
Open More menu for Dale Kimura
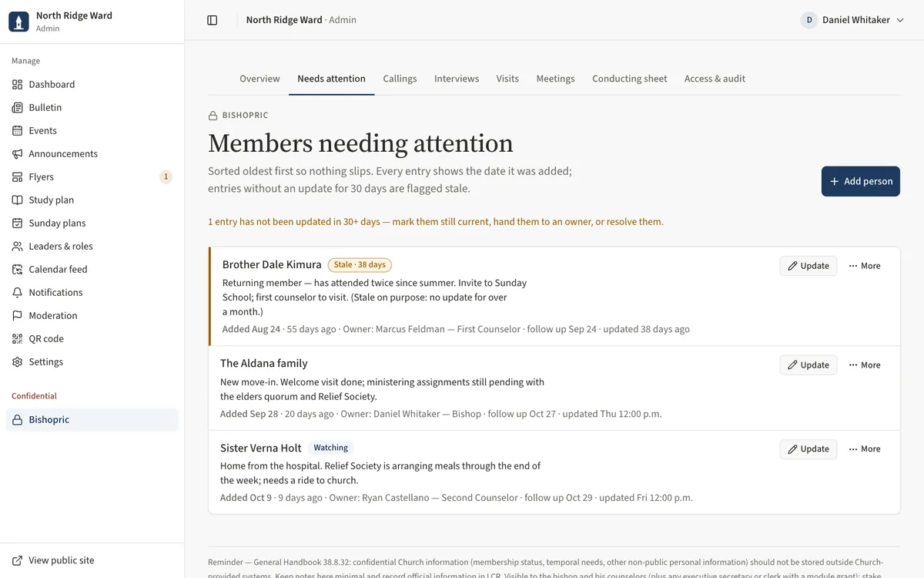pos(865,266)
